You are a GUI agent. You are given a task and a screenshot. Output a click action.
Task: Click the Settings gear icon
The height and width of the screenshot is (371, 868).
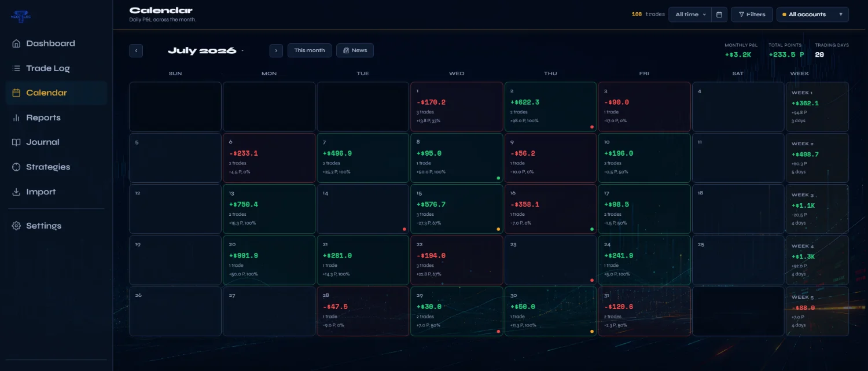coord(16,226)
